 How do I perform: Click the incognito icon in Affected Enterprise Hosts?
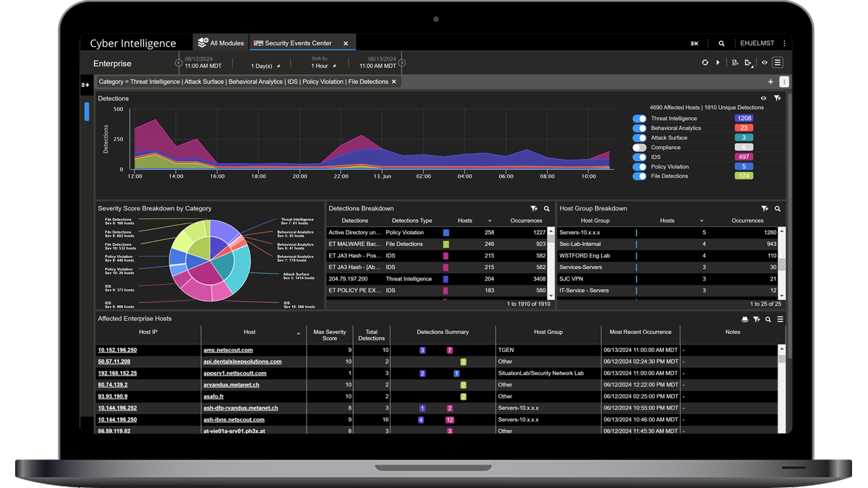point(744,319)
